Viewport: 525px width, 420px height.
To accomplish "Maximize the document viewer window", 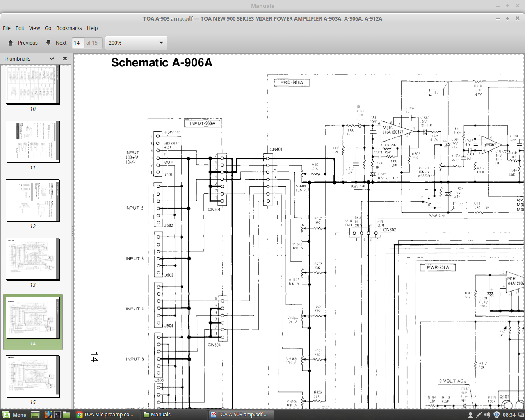I will (508, 18).
